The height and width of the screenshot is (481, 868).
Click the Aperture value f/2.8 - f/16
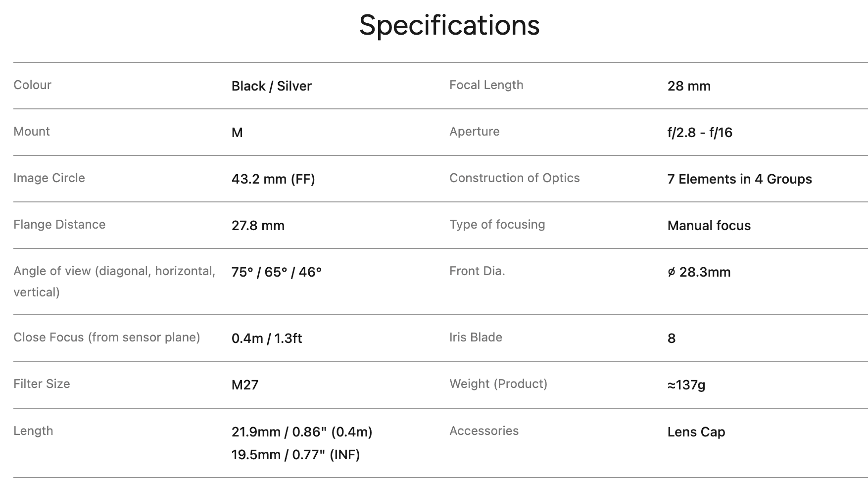pos(699,133)
